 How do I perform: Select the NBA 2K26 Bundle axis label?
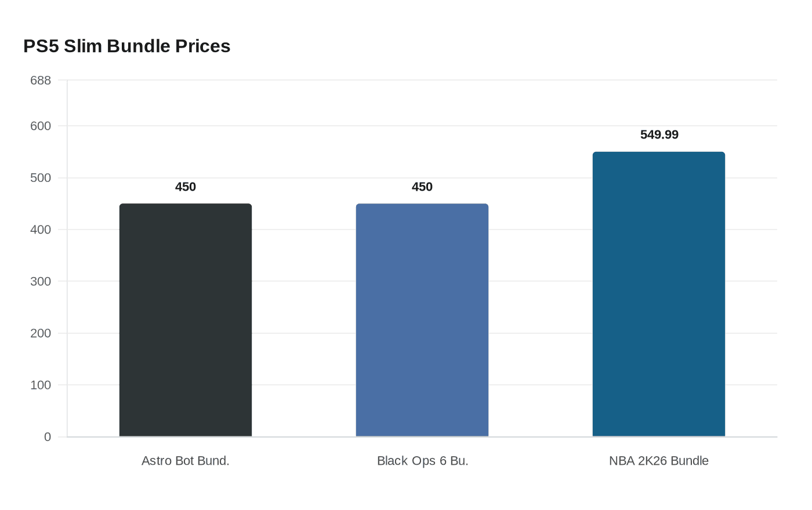coord(659,461)
